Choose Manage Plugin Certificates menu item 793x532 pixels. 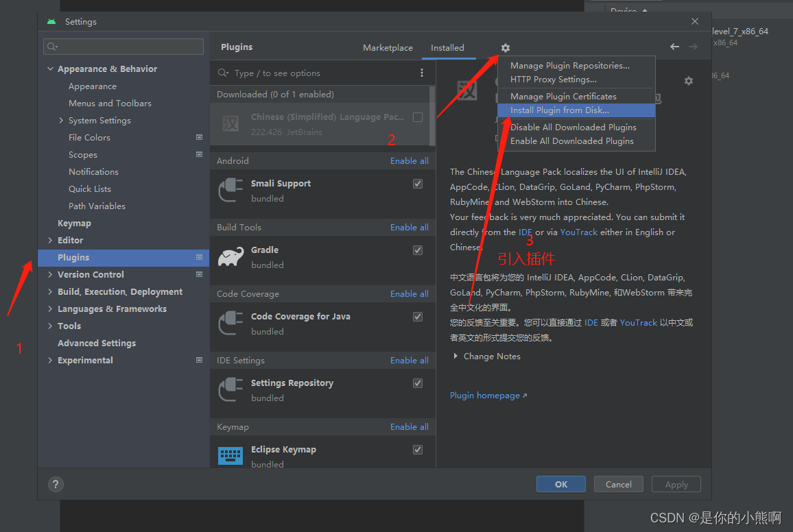point(576,97)
